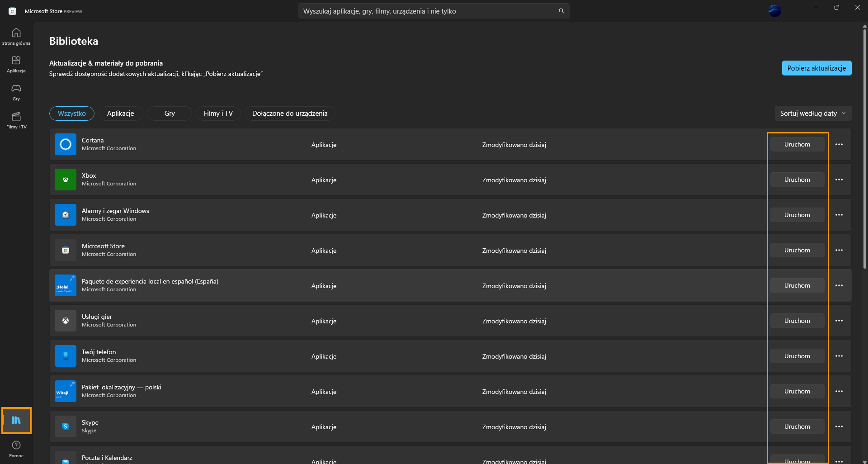Click Pakiet lokalizacyjny — polski name
868x464 pixels.
pos(122,387)
